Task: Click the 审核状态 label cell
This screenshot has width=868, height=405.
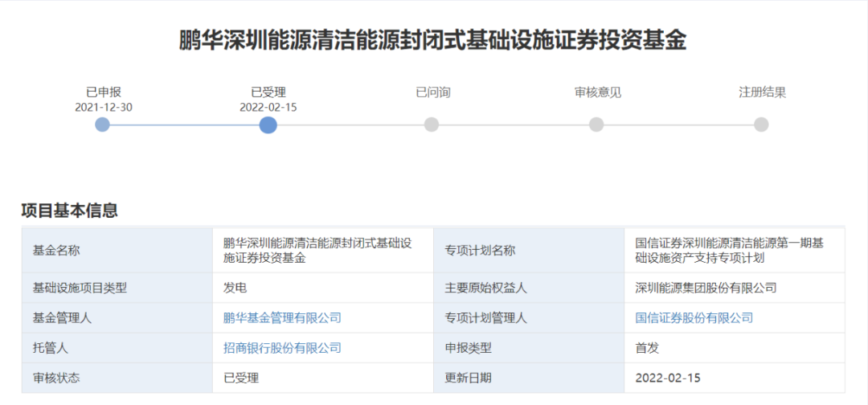Action: (x=117, y=378)
